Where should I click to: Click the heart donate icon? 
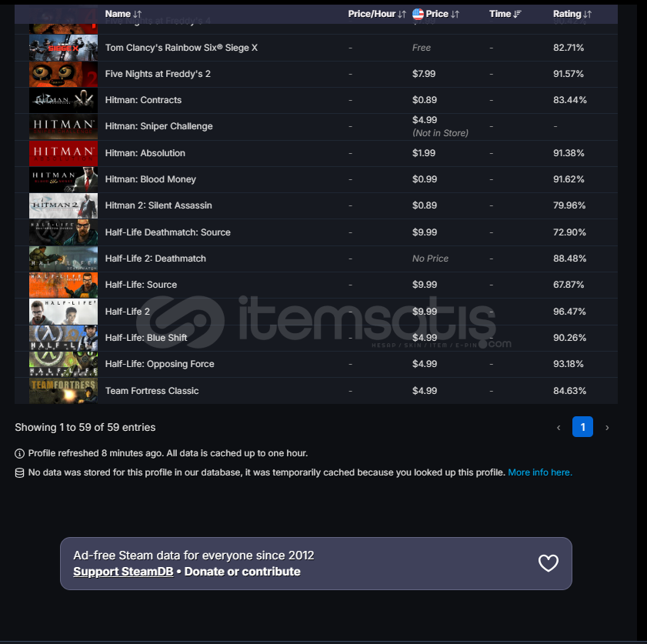549,563
